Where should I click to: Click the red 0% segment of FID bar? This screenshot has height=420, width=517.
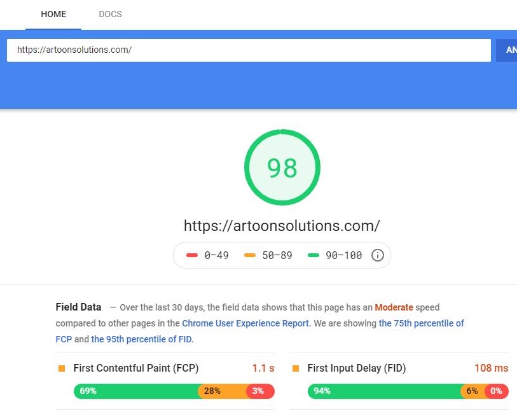tap(497, 391)
